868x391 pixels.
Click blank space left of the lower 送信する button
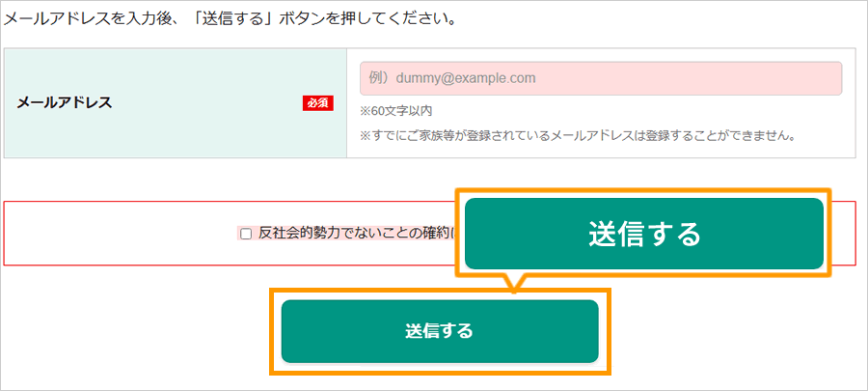point(138,331)
